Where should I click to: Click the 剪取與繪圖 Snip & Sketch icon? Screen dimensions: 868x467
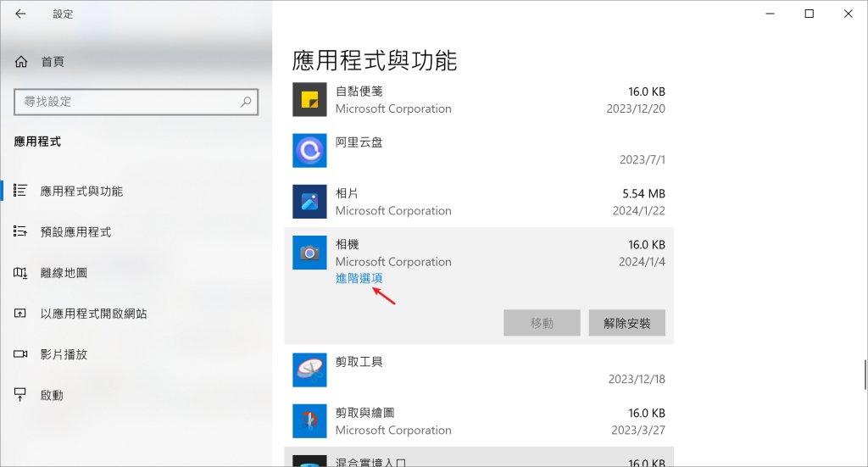[309, 420]
